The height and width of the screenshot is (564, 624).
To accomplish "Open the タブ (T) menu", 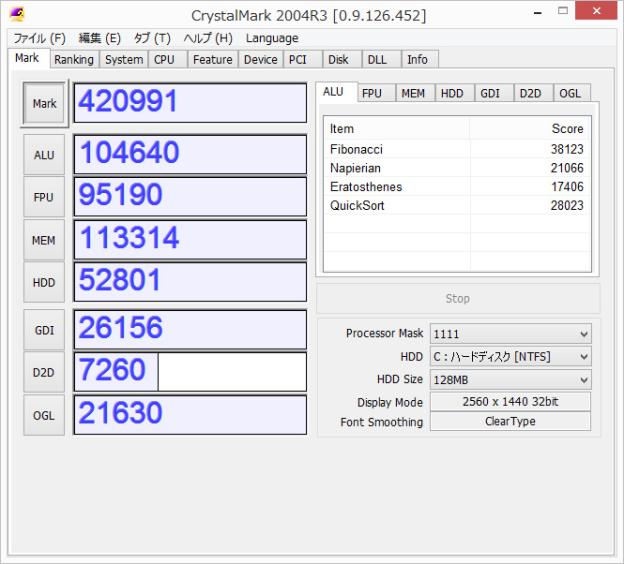I will pos(152,38).
